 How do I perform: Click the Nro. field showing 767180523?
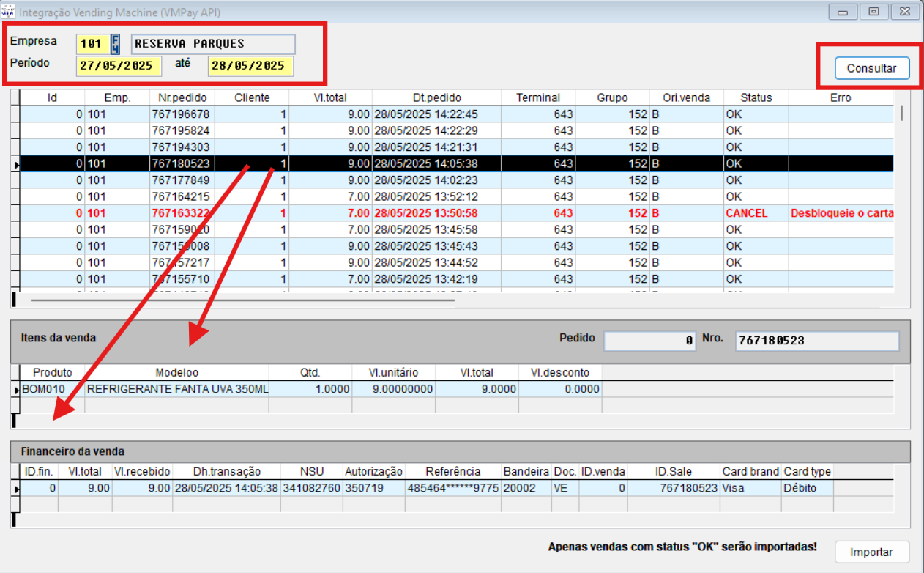click(x=816, y=341)
